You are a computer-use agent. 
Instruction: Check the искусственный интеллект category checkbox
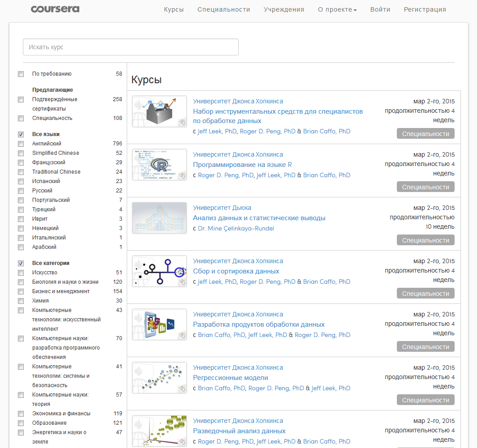point(21,311)
